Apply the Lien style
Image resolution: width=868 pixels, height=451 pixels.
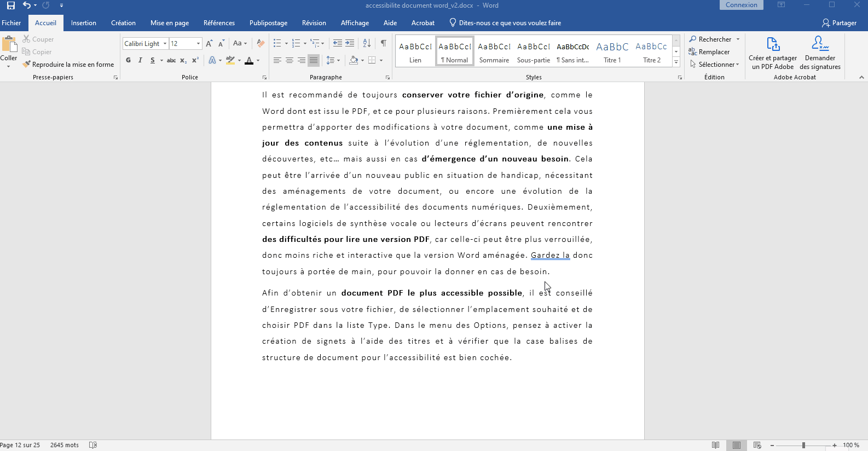coord(415,51)
